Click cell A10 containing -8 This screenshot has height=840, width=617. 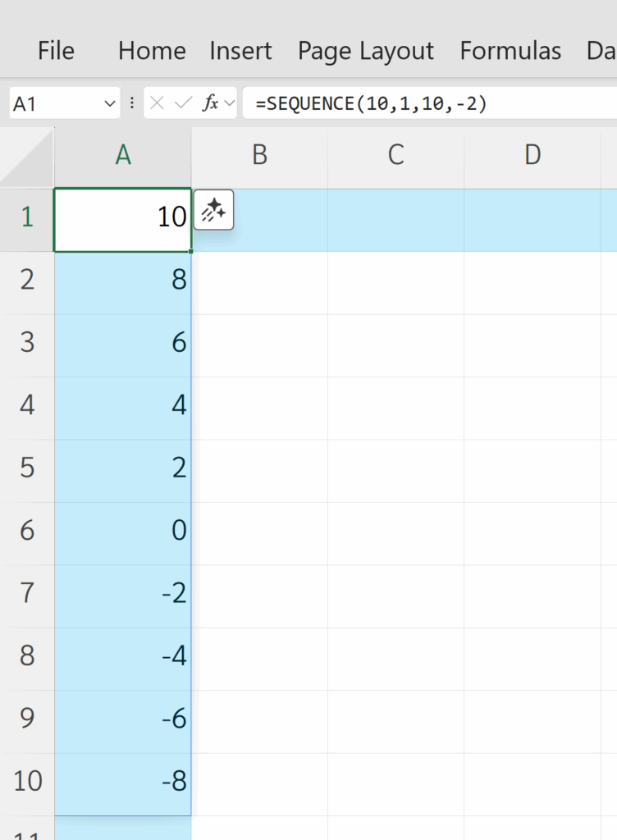pos(123,782)
